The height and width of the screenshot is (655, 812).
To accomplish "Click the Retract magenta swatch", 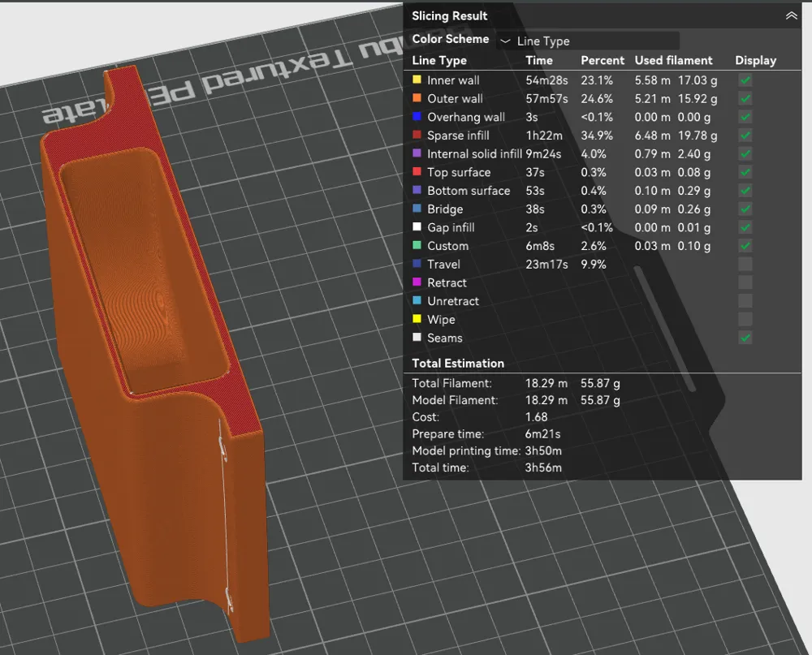I will tap(417, 282).
